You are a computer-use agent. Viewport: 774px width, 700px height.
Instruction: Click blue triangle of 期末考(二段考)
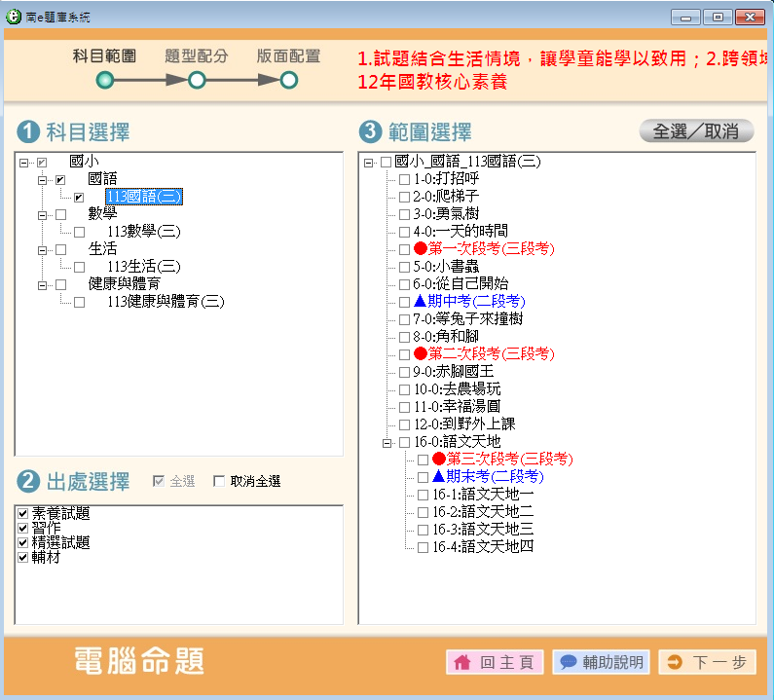pos(439,476)
